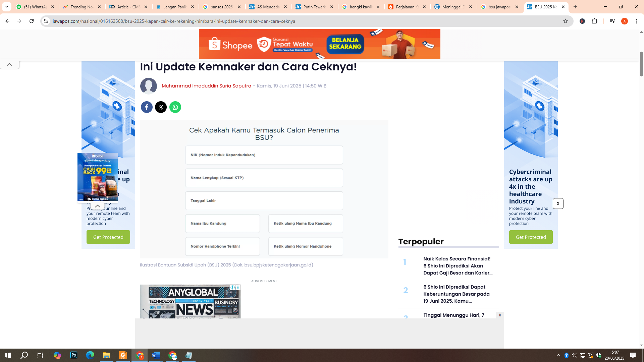The image size is (644, 362).
Task: Switch to the Perjalanan K tab
Action: click(x=406, y=7)
